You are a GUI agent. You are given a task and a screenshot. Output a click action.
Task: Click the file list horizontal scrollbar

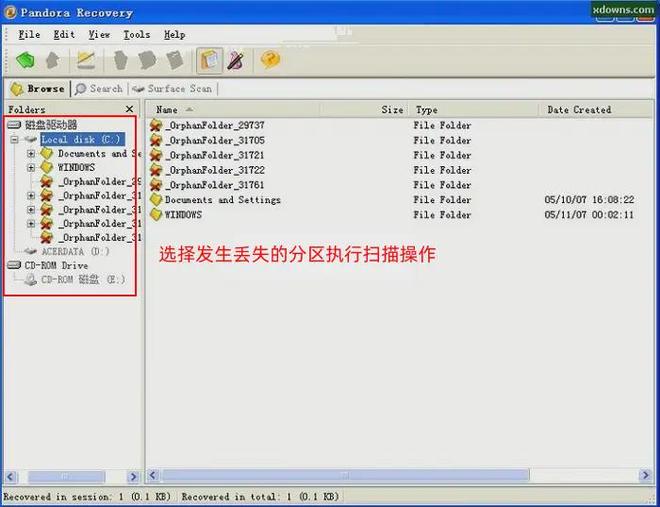coord(400,476)
